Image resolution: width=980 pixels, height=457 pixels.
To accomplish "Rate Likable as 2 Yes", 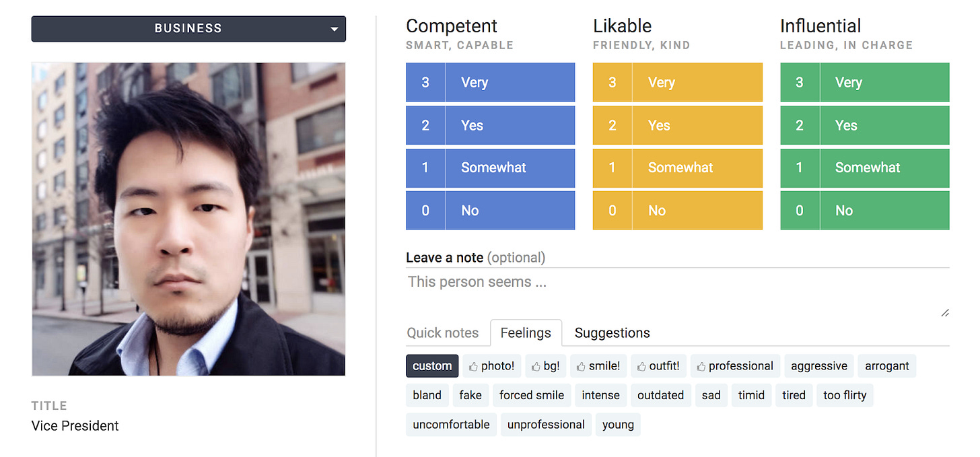I will [x=677, y=125].
